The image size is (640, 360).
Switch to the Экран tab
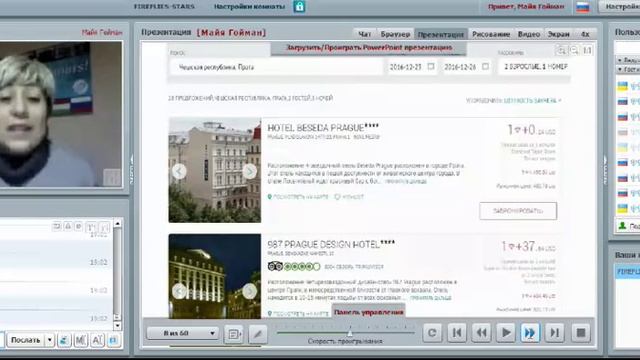[558, 34]
